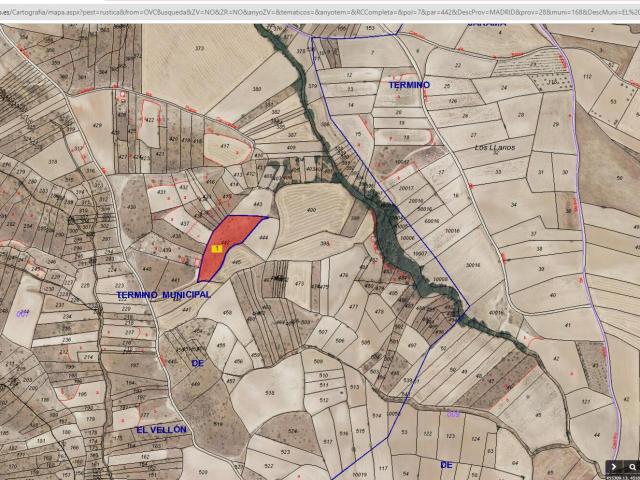Expand the map toolbar with the chevron arrow

[x=613, y=467]
